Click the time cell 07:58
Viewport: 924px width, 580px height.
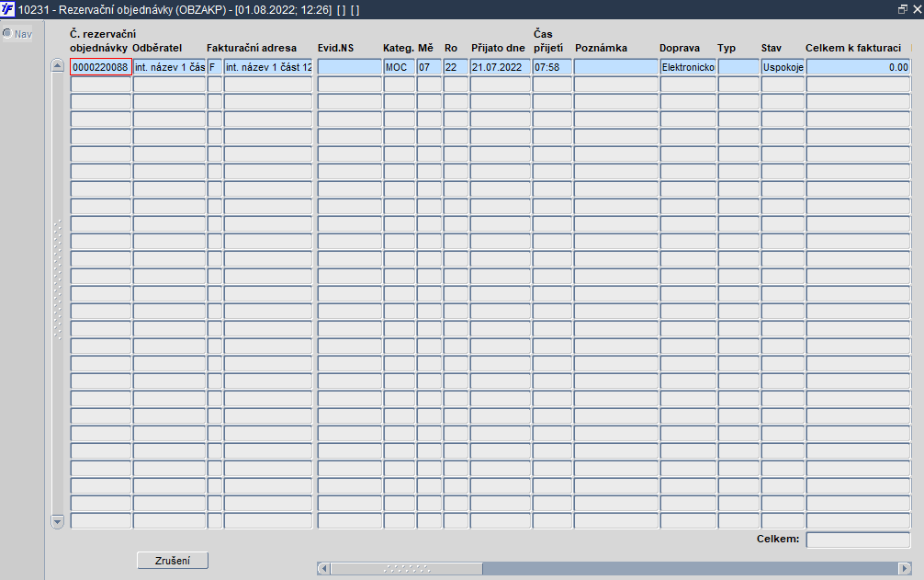pyautogui.click(x=552, y=67)
